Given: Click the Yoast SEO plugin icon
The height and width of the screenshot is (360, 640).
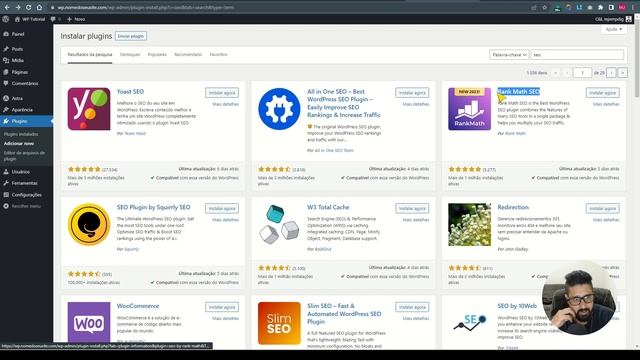Looking at the screenshot, I should pyautogui.click(x=89, y=109).
